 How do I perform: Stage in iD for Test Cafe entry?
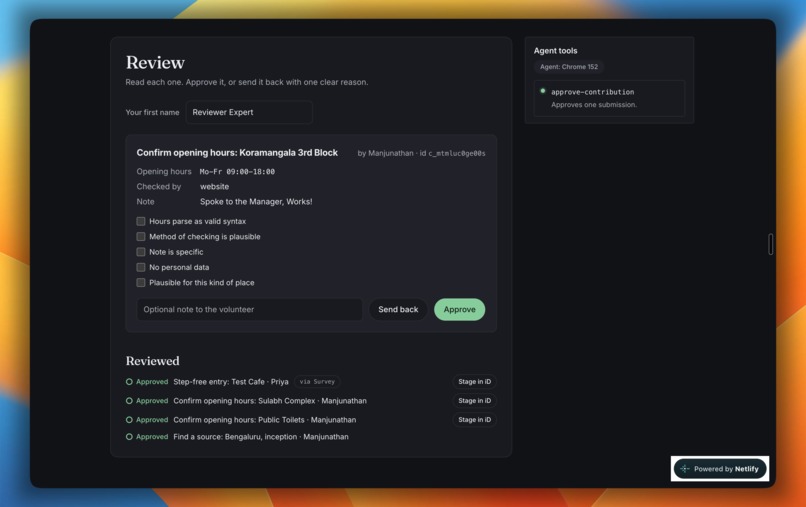[474, 382]
